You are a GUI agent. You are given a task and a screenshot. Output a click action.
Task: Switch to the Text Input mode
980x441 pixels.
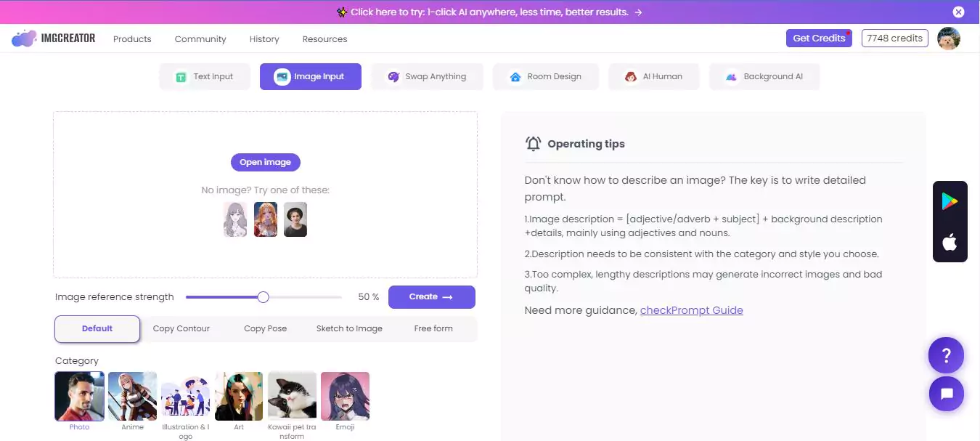coord(205,76)
